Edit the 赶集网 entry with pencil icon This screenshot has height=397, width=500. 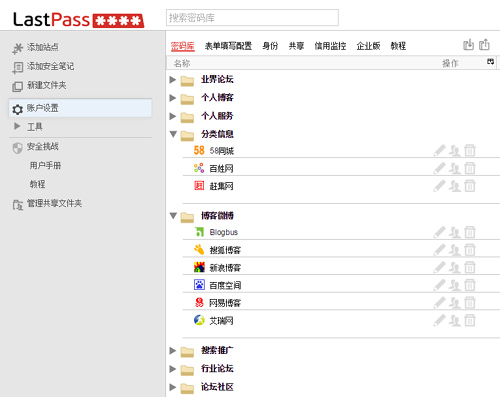pos(439,186)
